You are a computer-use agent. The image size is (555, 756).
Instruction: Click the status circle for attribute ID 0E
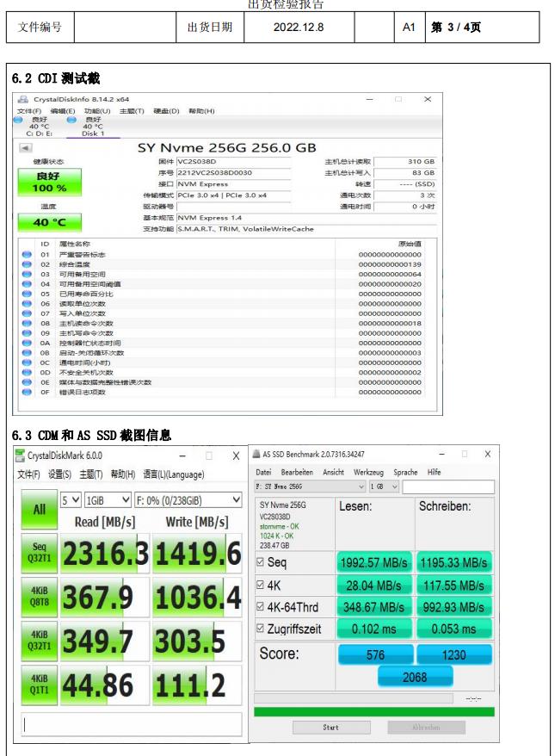[x=27, y=382]
